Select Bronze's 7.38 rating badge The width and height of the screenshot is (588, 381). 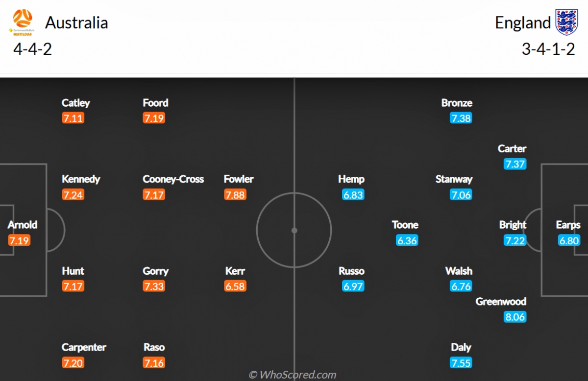pyautogui.click(x=461, y=118)
